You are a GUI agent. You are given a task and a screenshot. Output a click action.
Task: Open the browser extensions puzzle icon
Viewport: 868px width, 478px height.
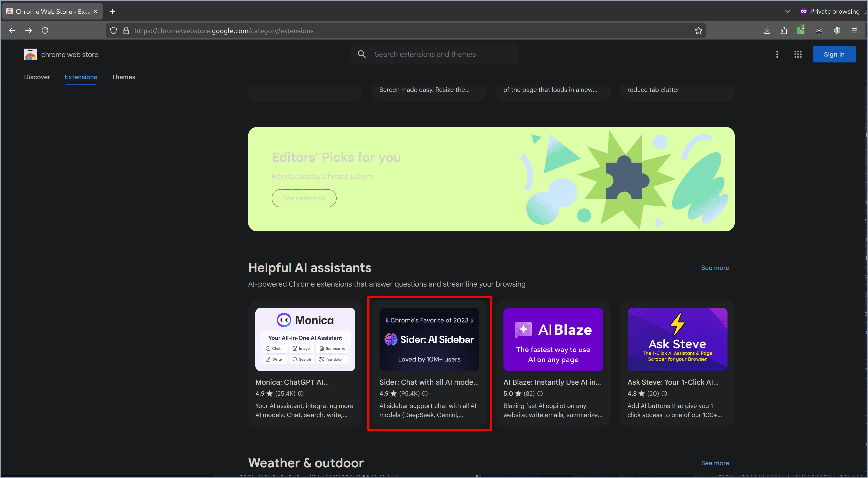784,31
